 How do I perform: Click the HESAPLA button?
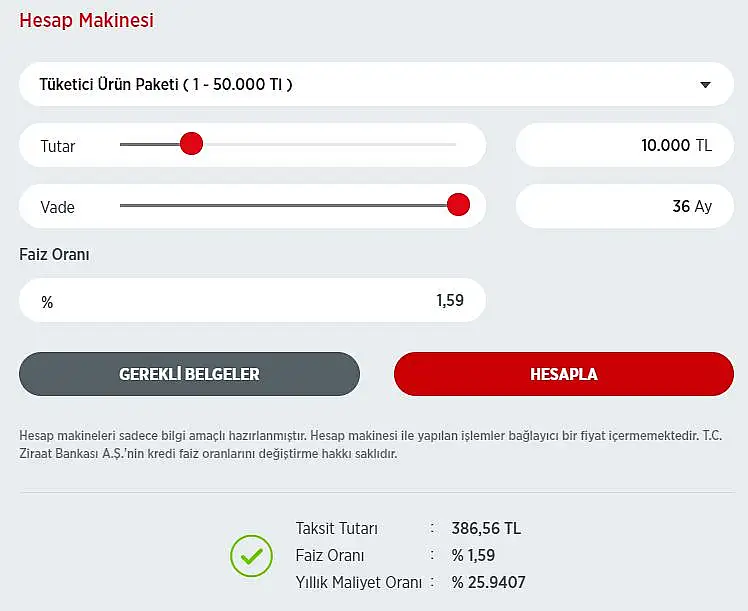(564, 374)
